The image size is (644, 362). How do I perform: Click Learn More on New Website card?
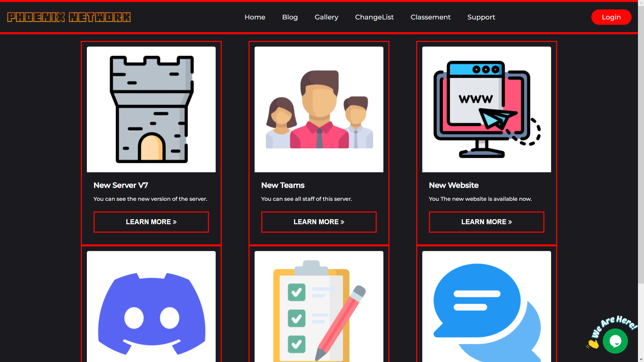[x=486, y=222]
